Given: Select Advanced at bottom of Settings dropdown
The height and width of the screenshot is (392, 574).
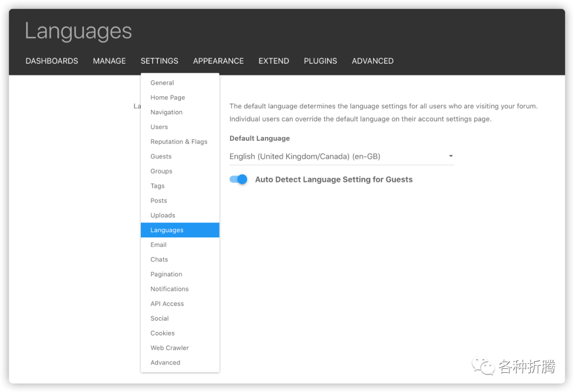Looking at the screenshot, I should pyautogui.click(x=180, y=362).
